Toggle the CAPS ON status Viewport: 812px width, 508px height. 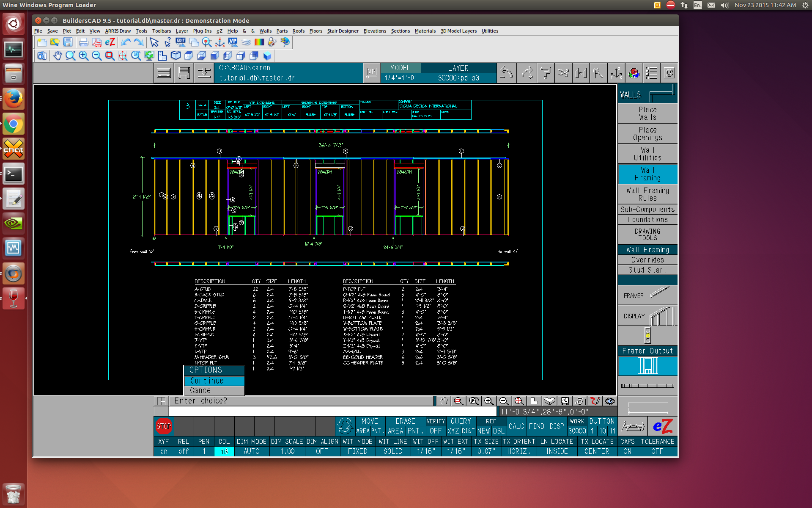[x=627, y=451]
